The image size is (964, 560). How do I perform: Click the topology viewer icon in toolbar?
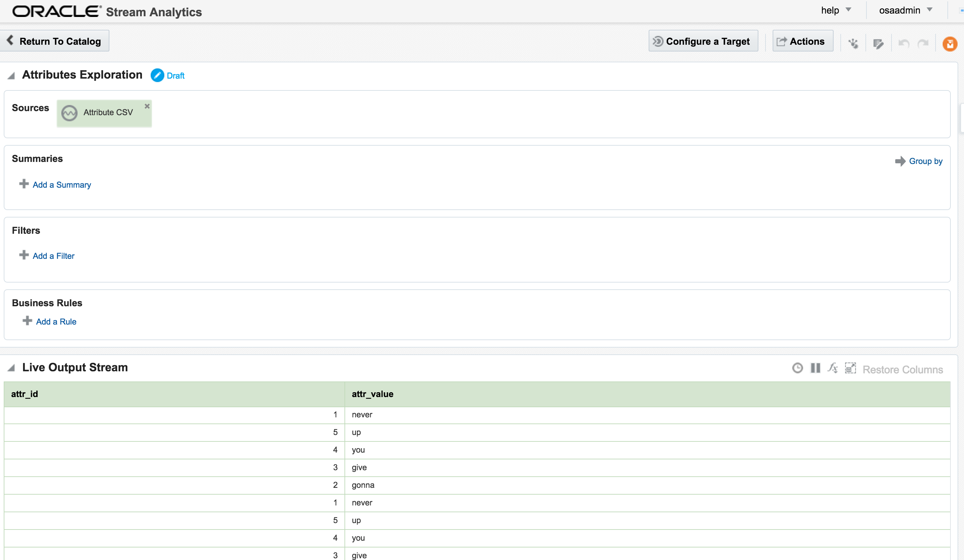(854, 43)
